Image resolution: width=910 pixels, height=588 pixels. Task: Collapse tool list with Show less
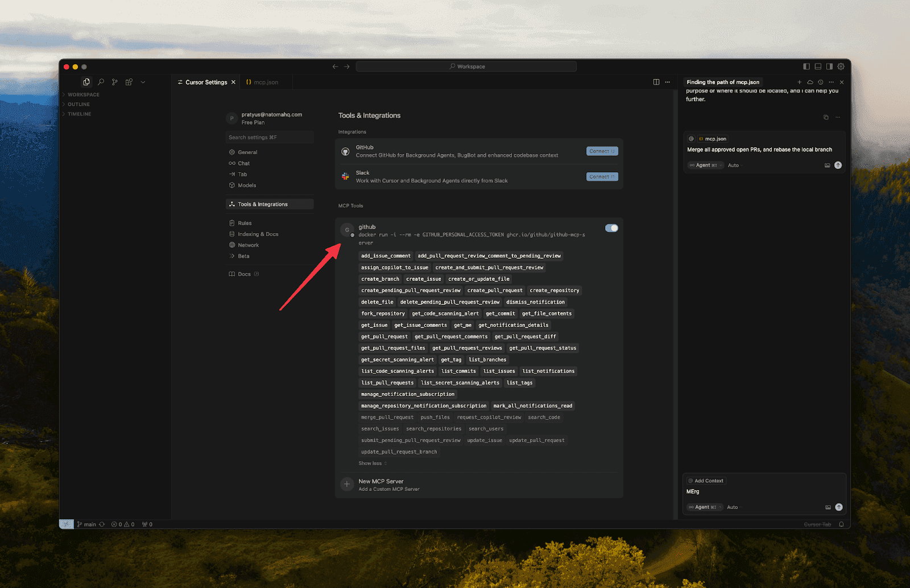[x=373, y=463]
